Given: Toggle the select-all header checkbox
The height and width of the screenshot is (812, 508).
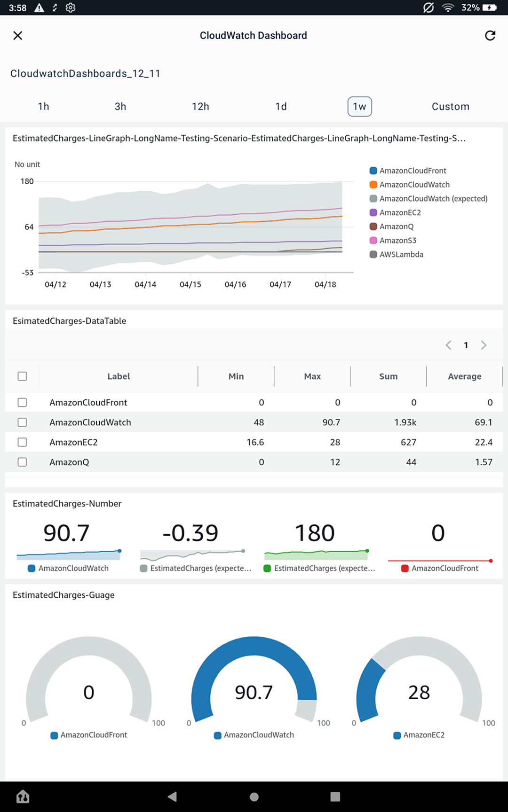Looking at the screenshot, I should coord(22,376).
